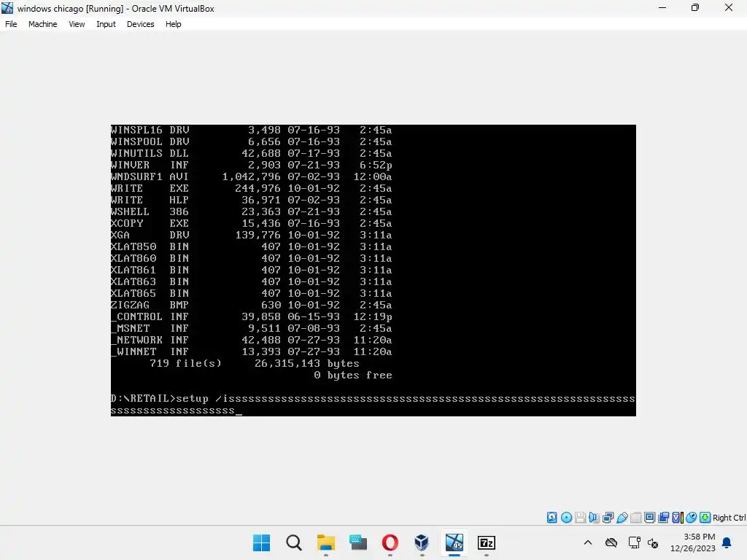
Task: Click the _MSNET INF file line
Action: [252, 329]
